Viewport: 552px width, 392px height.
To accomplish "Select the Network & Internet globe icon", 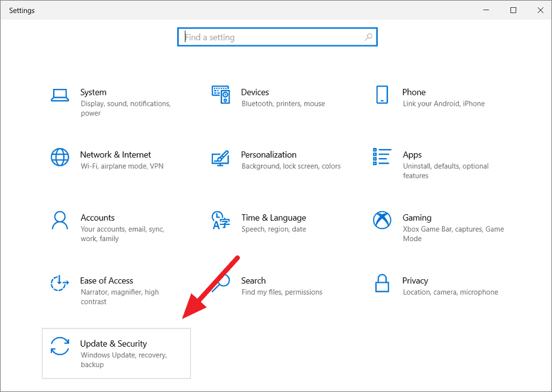I will tap(60, 157).
